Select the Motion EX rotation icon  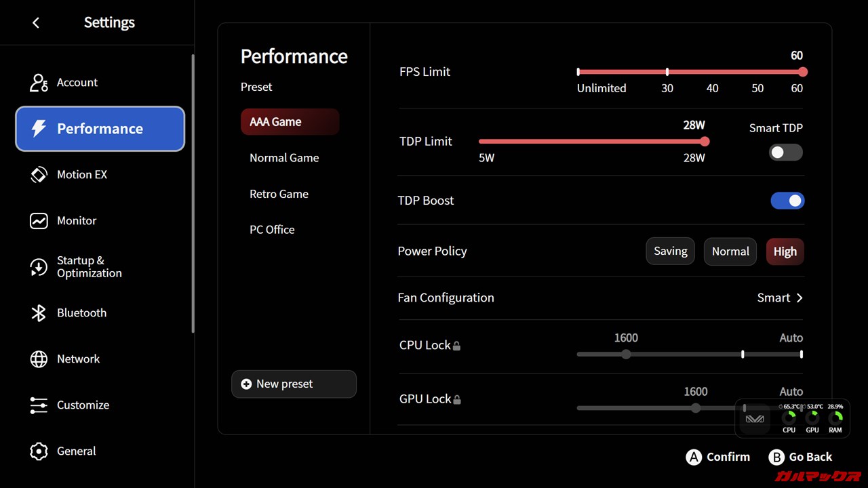[39, 175]
